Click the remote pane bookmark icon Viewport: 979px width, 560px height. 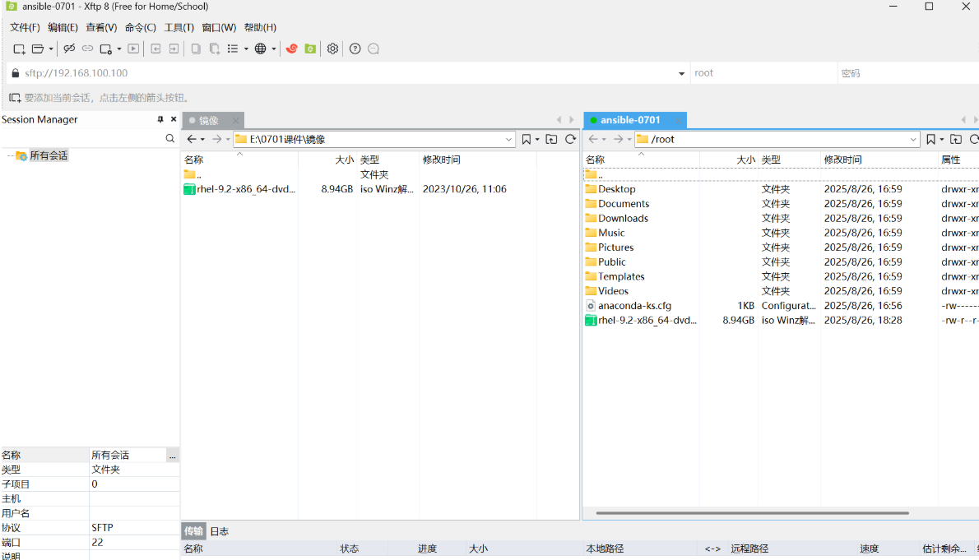[x=931, y=139]
